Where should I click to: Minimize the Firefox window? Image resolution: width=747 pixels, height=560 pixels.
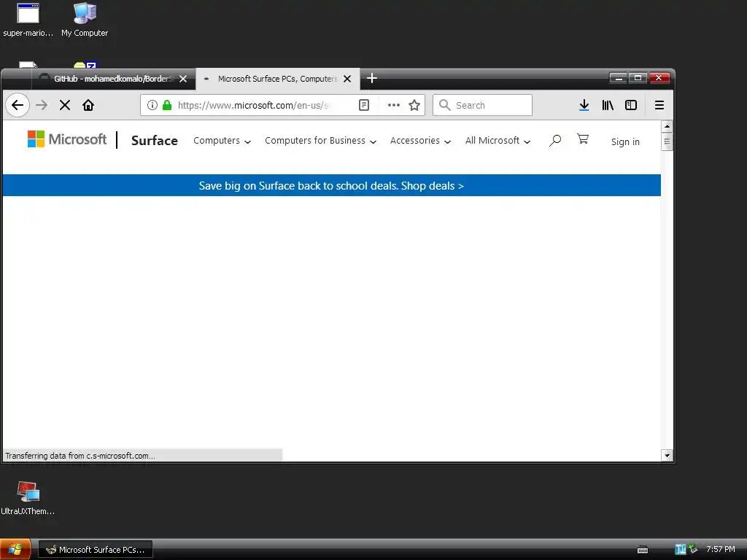pos(618,78)
